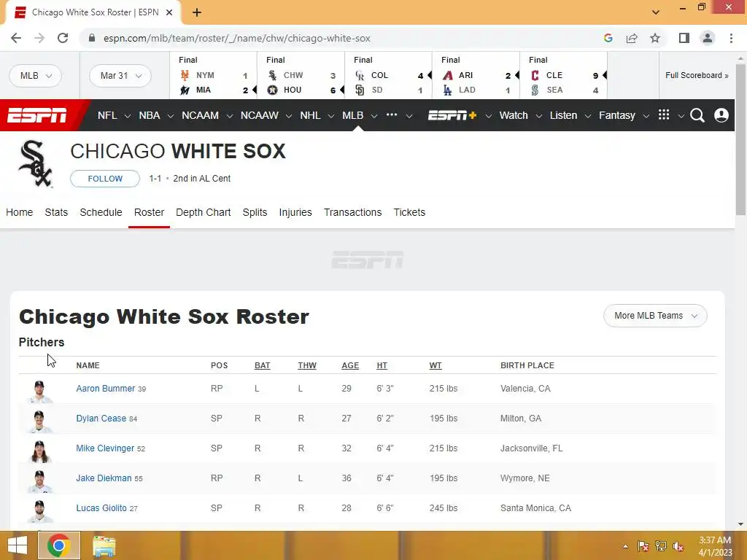This screenshot has height=560, width=747.
Task: Click the Windows Start button
Action: (18, 545)
